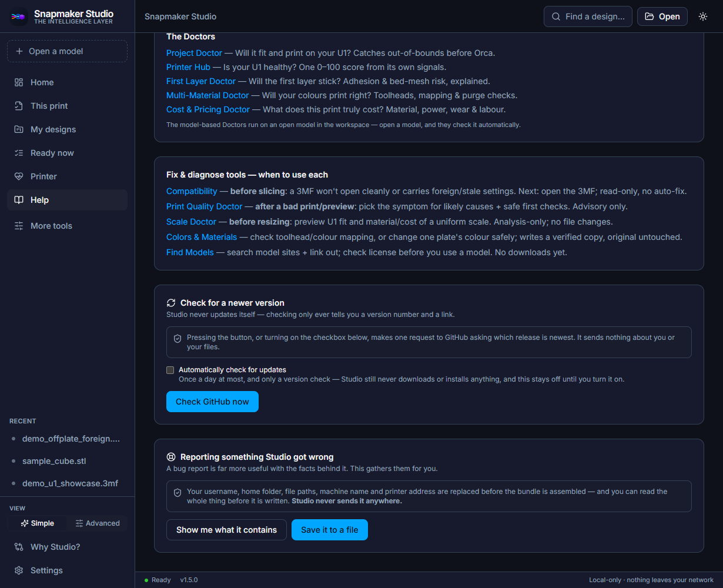The height and width of the screenshot is (588, 723).
Task: Click the sparkle icon on Simple view
Action: [25, 523]
